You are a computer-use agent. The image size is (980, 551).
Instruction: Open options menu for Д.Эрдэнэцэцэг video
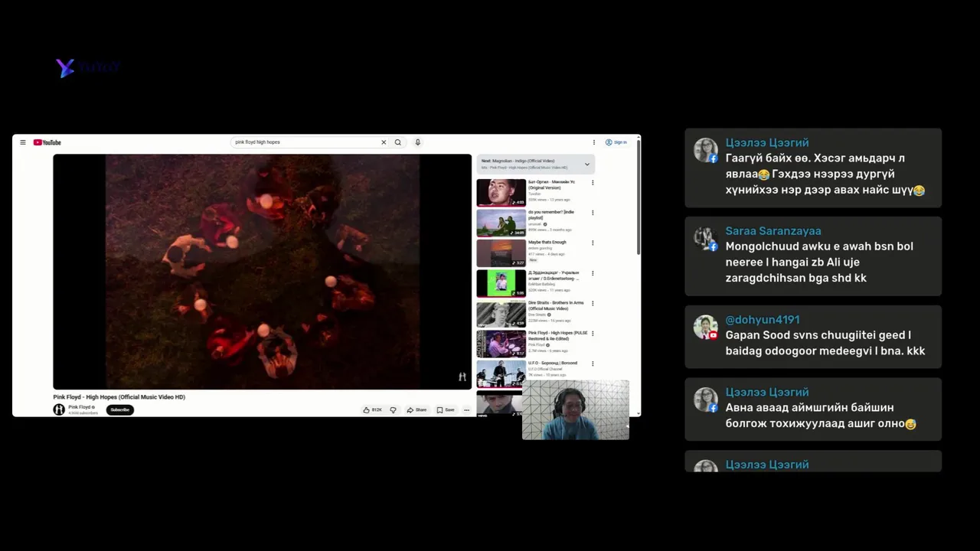point(593,273)
